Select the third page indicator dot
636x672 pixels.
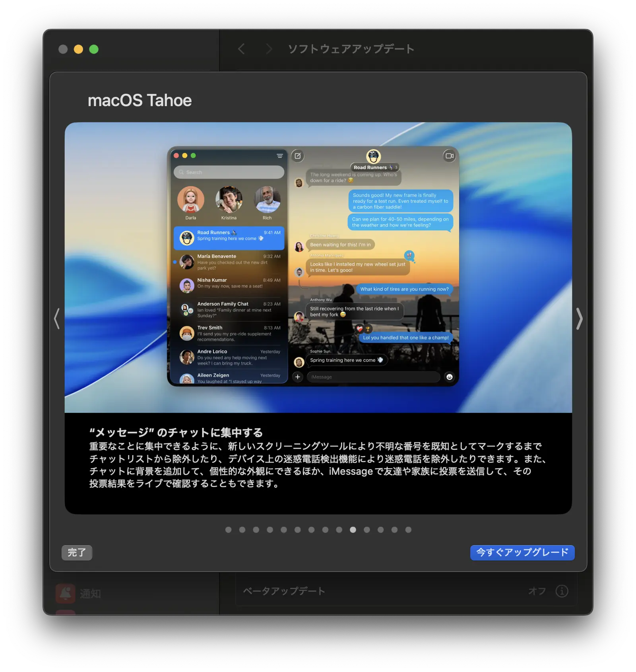pyautogui.click(x=256, y=530)
